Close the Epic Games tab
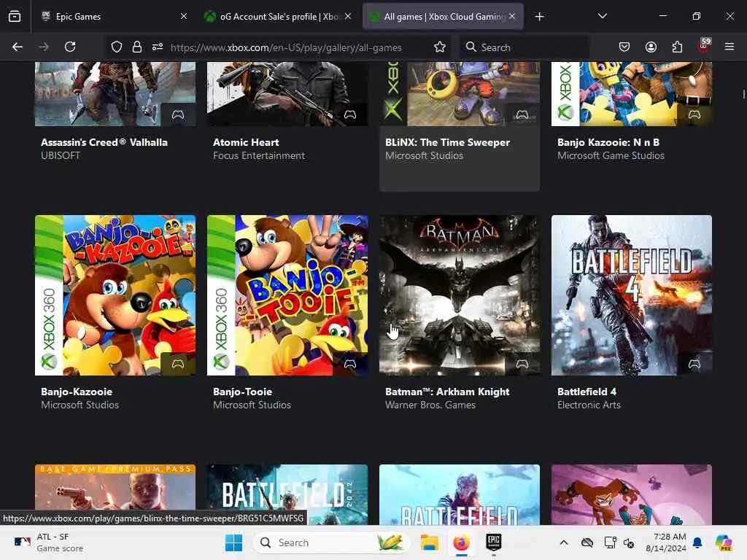 click(184, 17)
